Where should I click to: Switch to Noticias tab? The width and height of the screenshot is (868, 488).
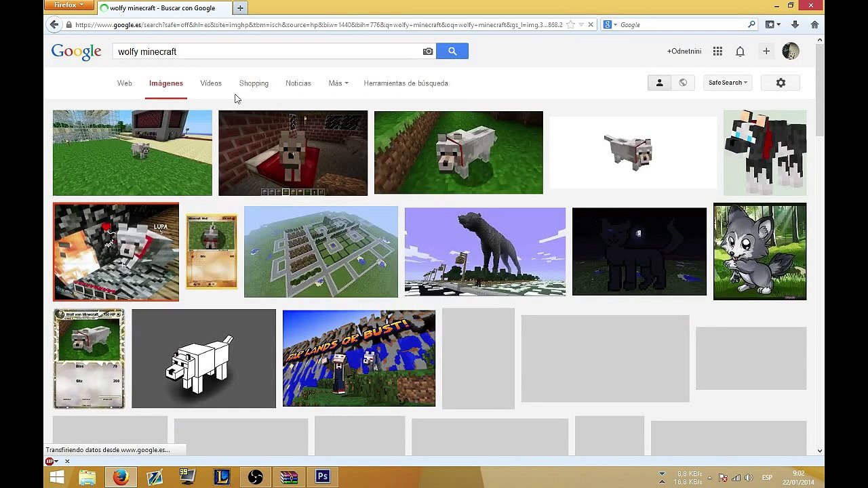point(298,83)
